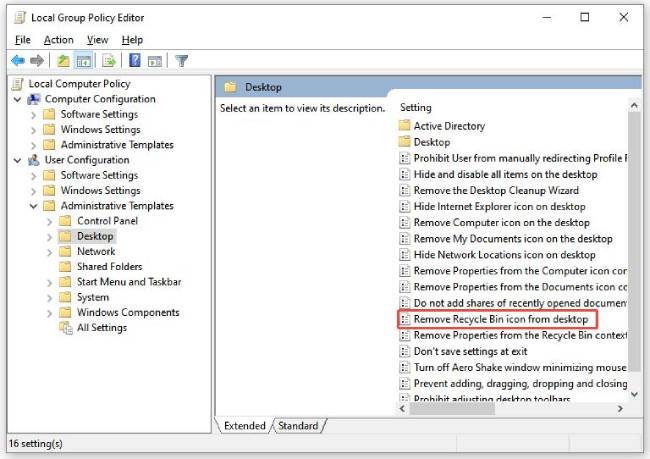
Task: Click the Computer Configuration node icon
Action: (x=34, y=100)
